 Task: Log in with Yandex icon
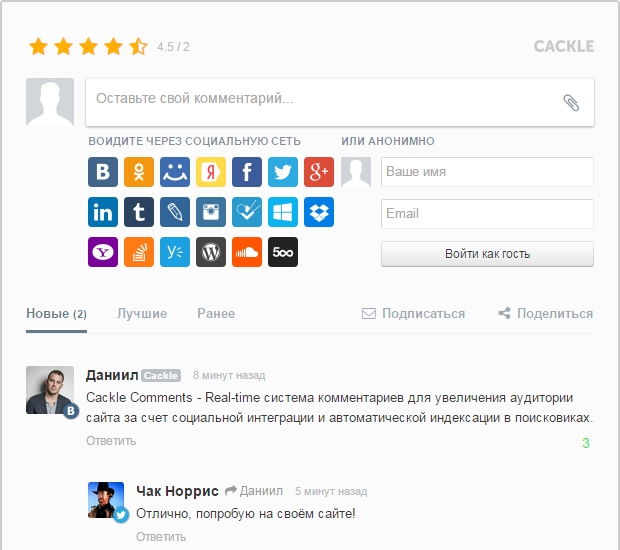(211, 172)
